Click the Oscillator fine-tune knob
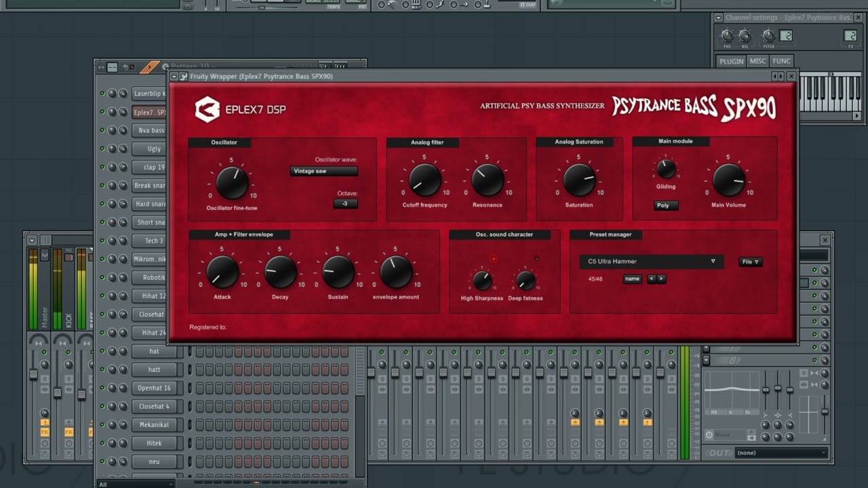The image size is (868, 488). [x=232, y=183]
